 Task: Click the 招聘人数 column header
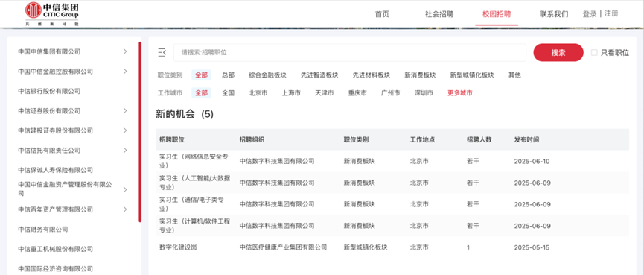[x=479, y=140]
